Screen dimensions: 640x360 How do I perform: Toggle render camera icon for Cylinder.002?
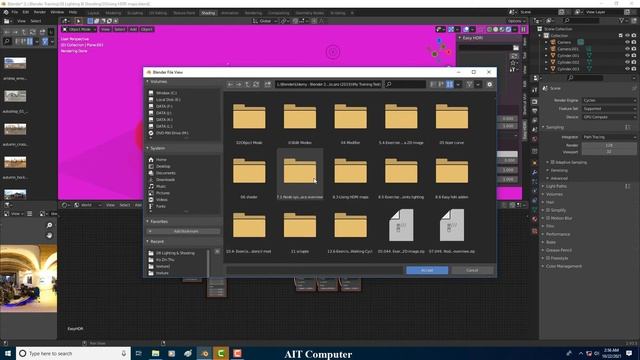pos(634,62)
